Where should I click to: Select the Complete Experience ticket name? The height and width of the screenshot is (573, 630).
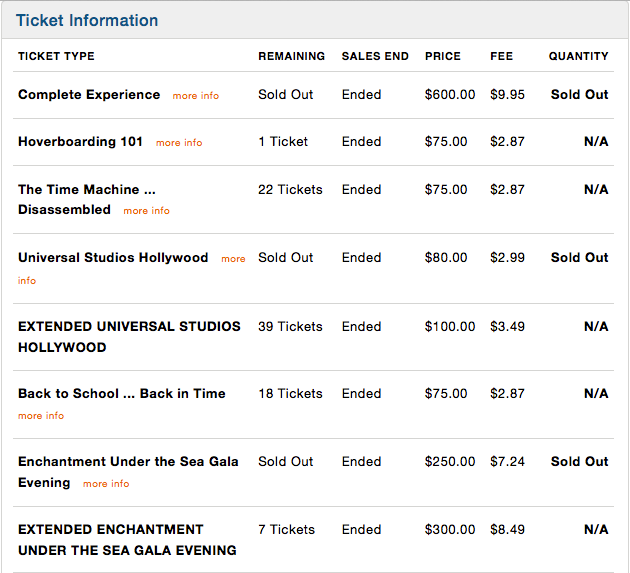[89, 94]
